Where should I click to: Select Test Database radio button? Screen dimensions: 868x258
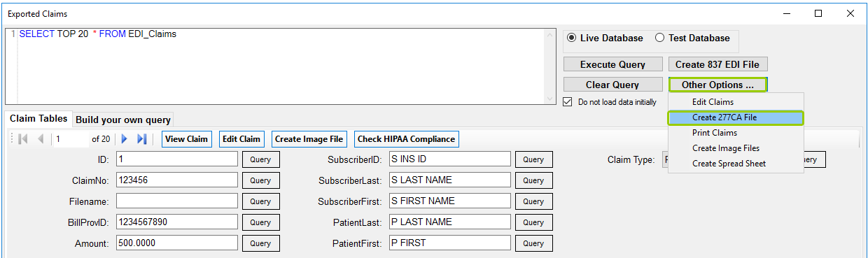click(659, 38)
